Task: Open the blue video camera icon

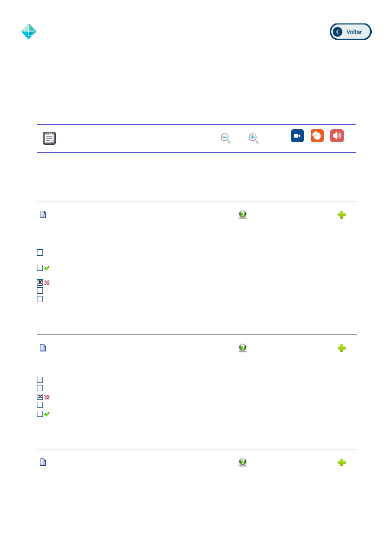Action: click(297, 136)
